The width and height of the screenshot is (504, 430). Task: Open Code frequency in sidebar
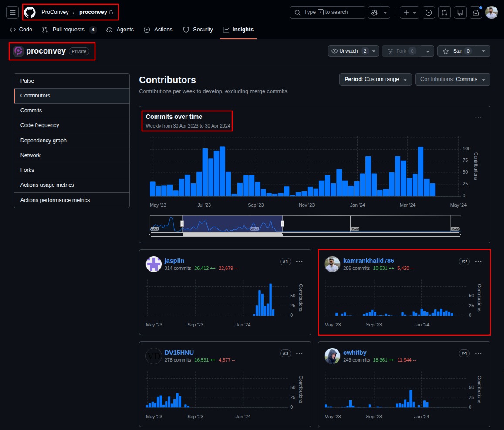coord(72,125)
